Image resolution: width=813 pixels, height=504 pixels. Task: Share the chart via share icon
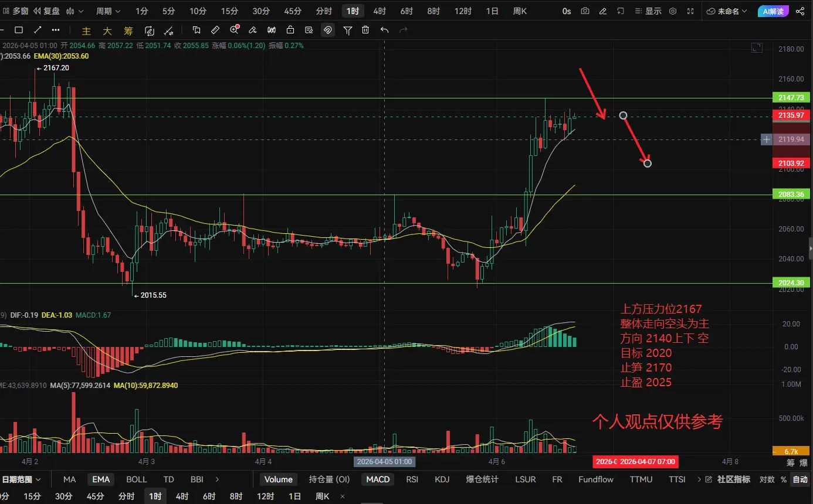coord(800,11)
